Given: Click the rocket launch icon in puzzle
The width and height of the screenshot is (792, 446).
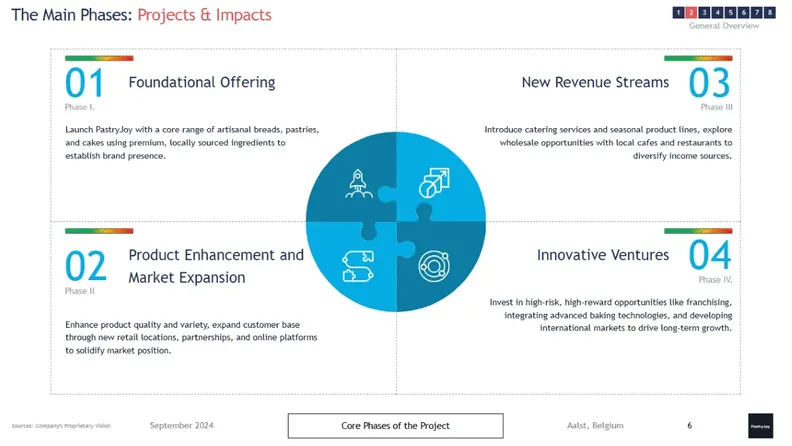Looking at the screenshot, I should coord(359,183).
